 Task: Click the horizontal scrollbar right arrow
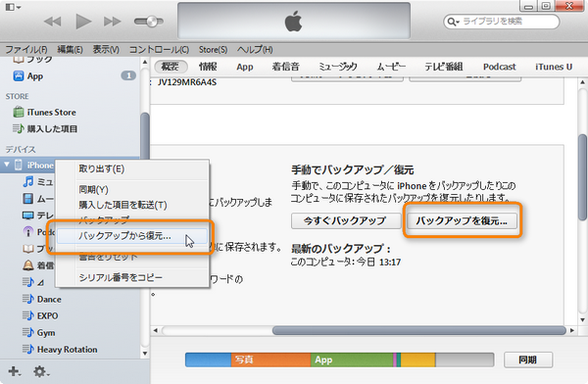point(572,330)
